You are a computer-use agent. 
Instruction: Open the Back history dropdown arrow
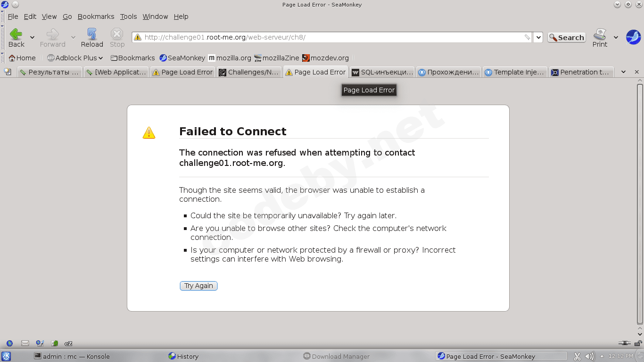tap(32, 37)
